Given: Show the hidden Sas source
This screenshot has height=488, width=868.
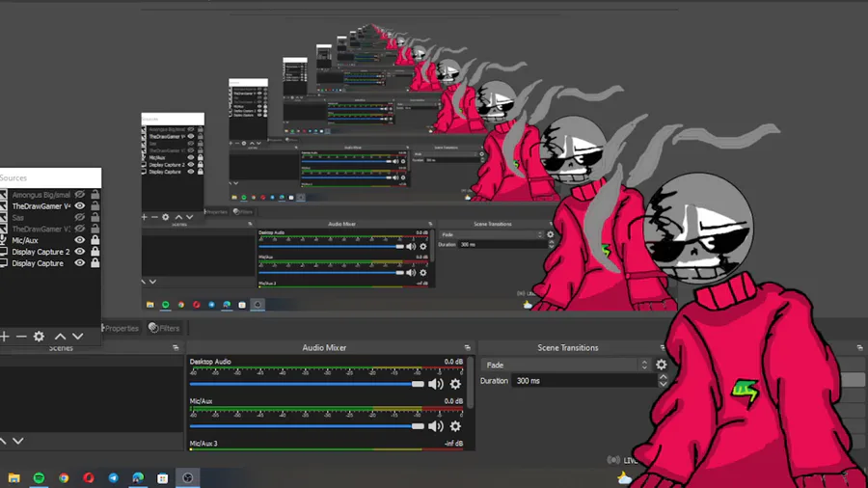Looking at the screenshot, I should click(80, 217).
